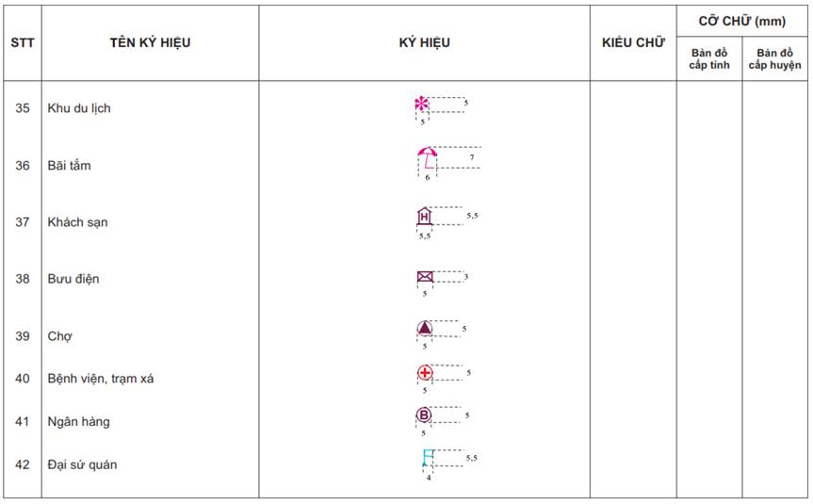The height and width of the screenshot is (504, 813).
Task: Select the Khách sạn row label
Action: pyautogui.click(x=78, y=222)
